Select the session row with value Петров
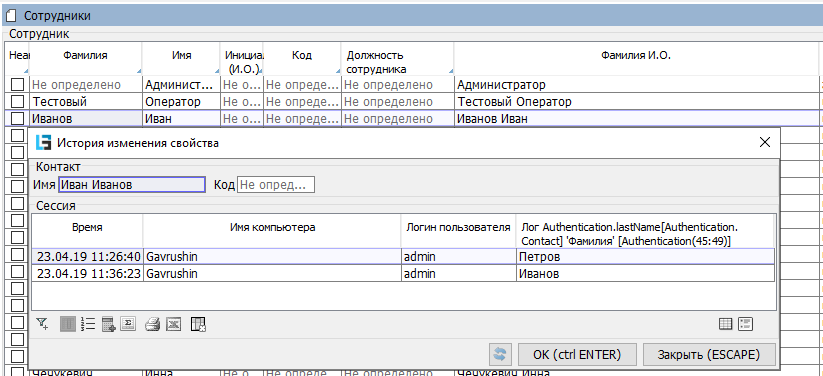The height and width of the screenshot is (376, 823). [403, 257]
